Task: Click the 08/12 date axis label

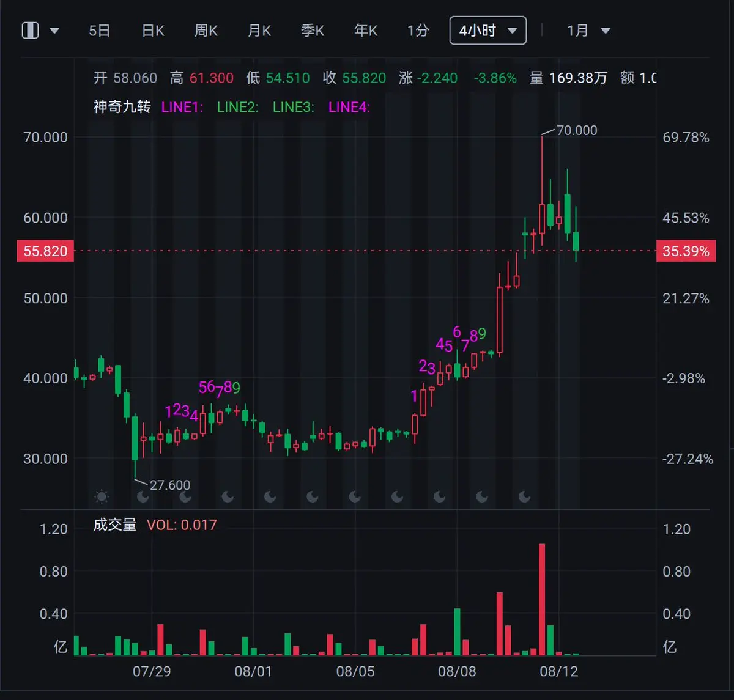Action: (558, 671)
